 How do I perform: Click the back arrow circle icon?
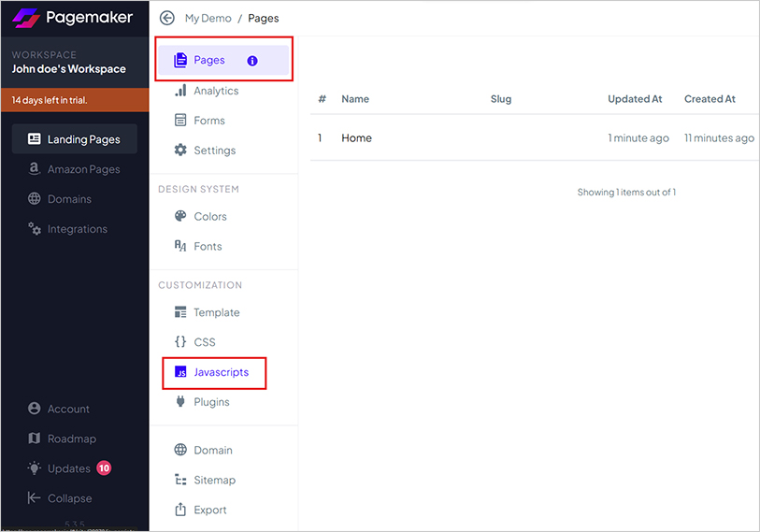click(x=167, y=18)
